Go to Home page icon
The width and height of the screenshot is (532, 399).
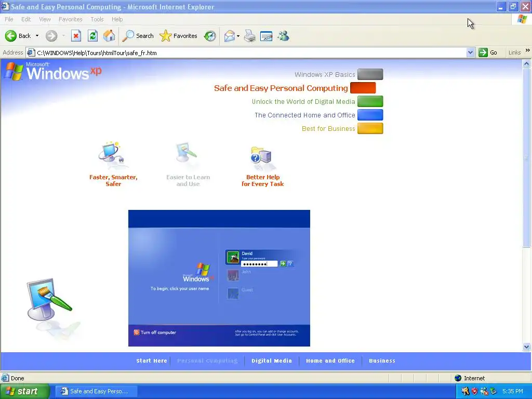click(109, 36)
